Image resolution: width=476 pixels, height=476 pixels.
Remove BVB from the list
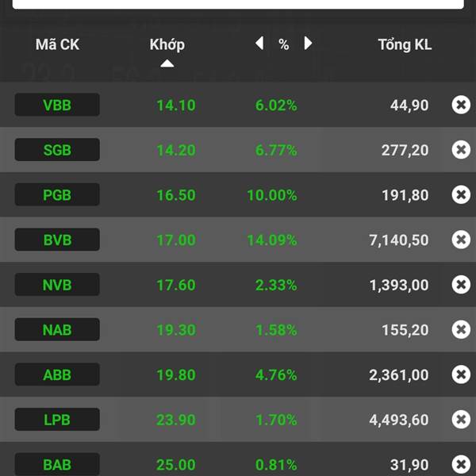(x=461, y=240)
